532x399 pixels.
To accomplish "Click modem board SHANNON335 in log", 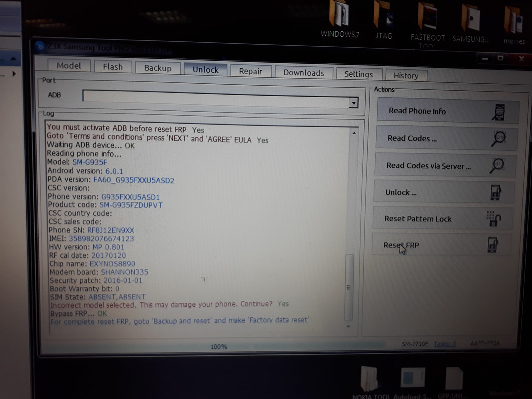I will point(124,272).
